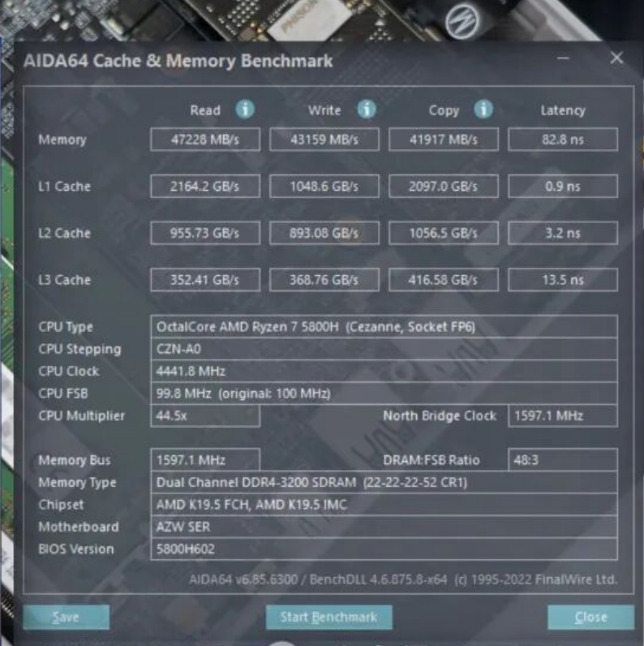Select the CPU Clock 4441.8 MHz field
Screen dimensions: 644x646
pyautogui.click(x=384, y=372)
